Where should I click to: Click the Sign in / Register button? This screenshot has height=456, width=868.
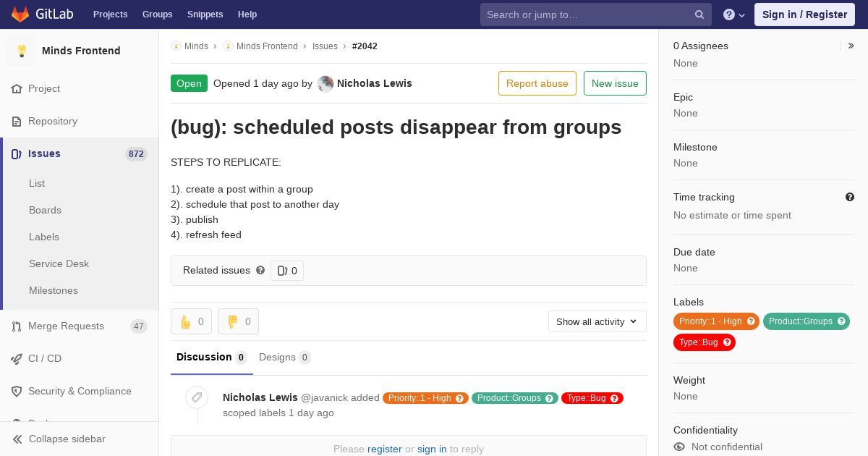pos(804,14)
